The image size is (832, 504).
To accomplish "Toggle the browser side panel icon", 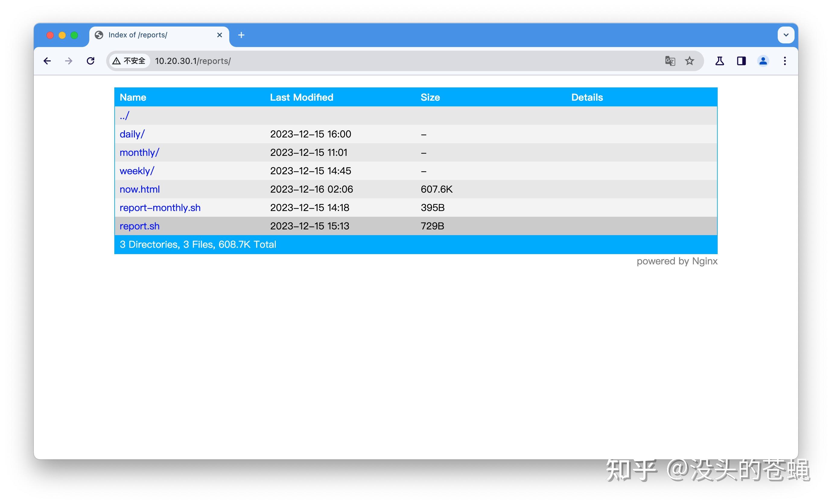I will click(741, 61).
